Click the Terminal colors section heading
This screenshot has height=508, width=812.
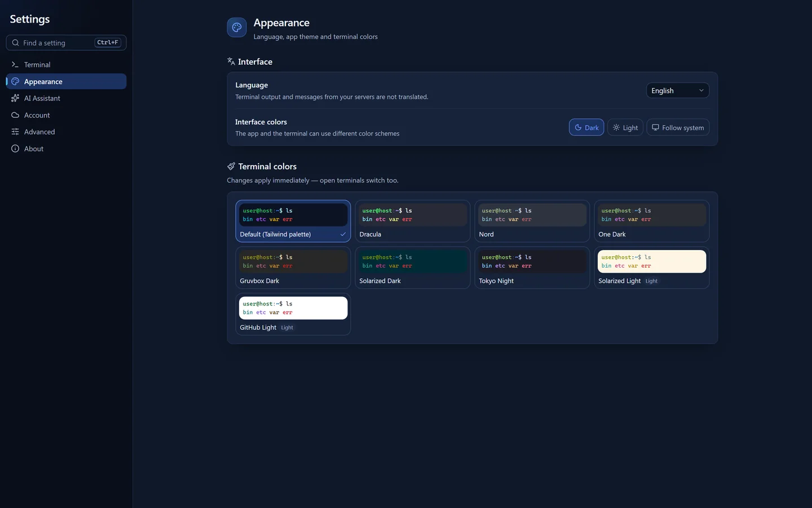267,167
